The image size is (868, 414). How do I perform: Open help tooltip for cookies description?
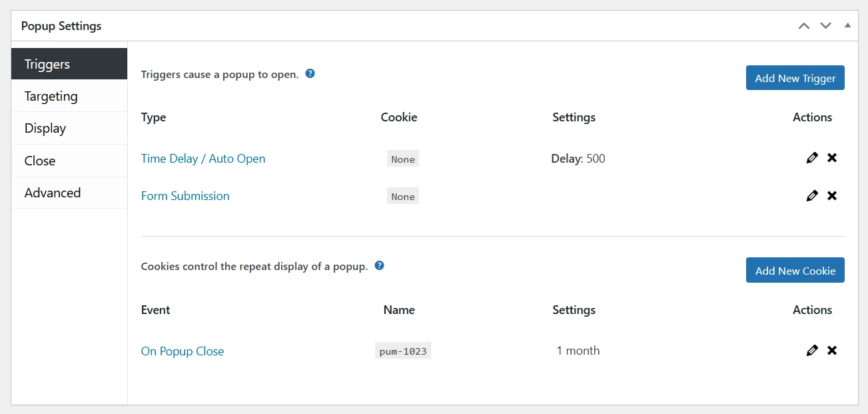[x=379, y=265]
